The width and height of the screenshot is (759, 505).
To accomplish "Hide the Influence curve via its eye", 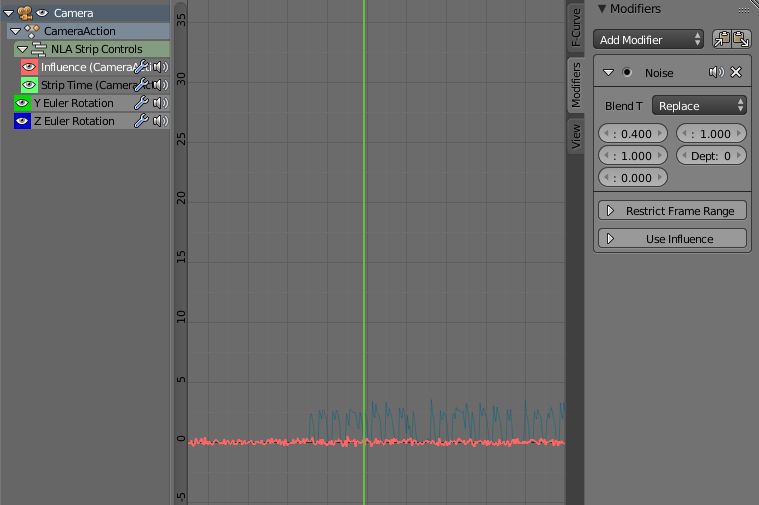I will [29, 67].
